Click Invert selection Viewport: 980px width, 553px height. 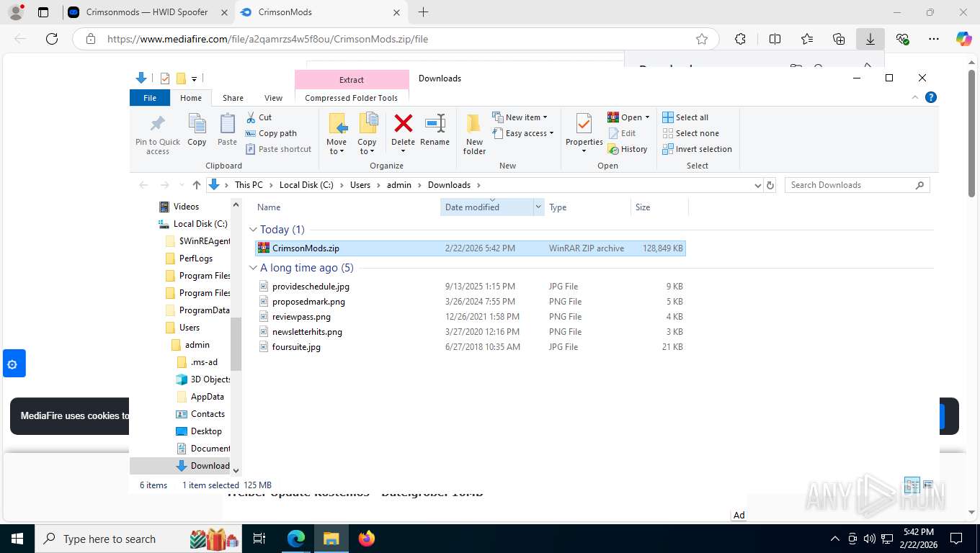pos(697,149)
